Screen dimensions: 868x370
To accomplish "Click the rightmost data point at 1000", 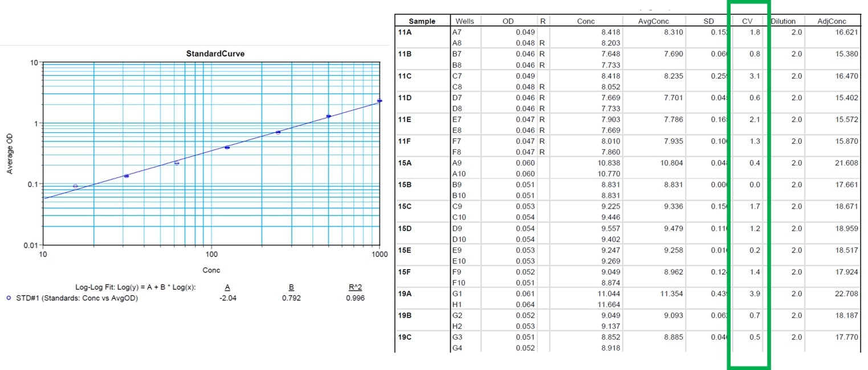I will pos(379,101).
